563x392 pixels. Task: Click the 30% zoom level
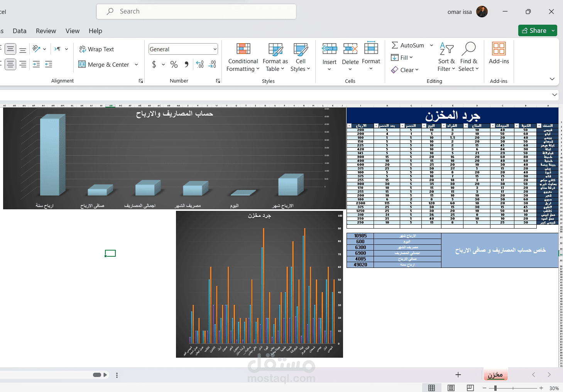554,388
